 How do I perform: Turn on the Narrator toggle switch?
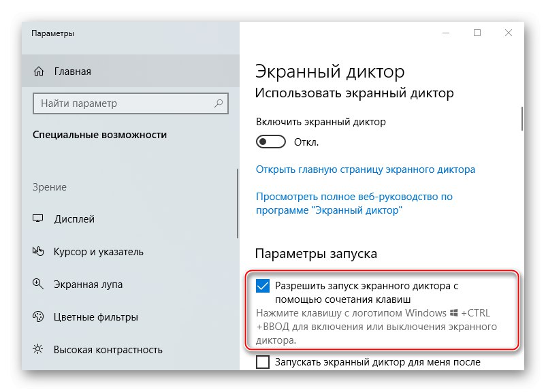(270, 142)
